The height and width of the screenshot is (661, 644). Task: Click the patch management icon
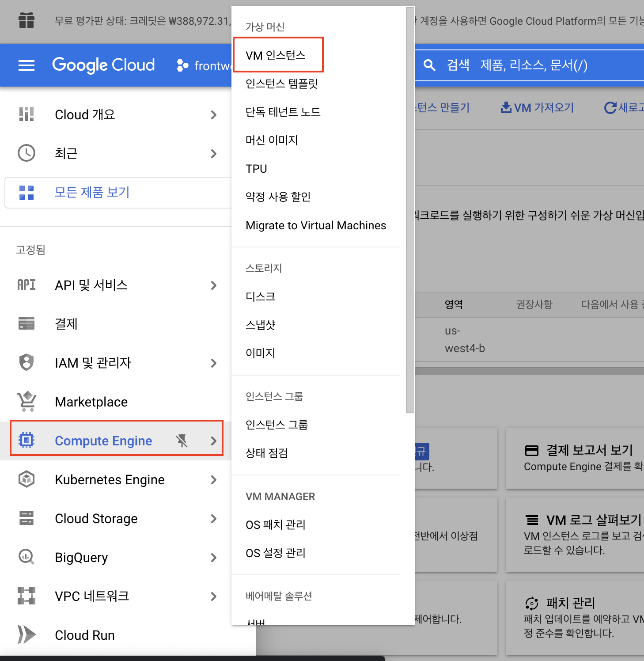coord(532,603)
